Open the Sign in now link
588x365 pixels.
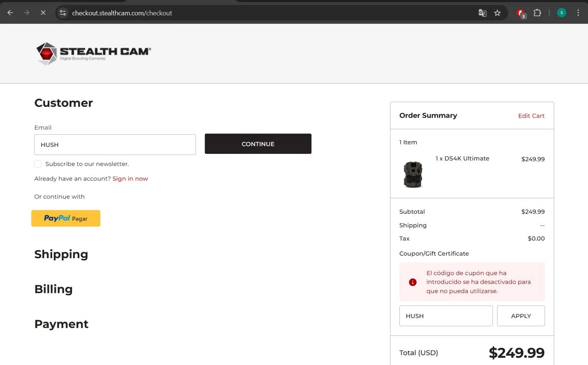pyautogui.click(x=130, y=179)
